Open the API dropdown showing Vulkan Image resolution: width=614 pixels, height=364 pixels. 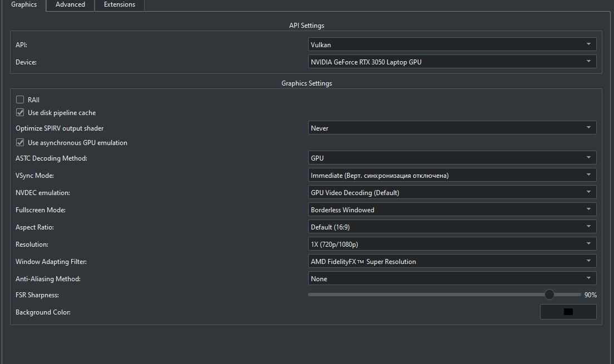coord(452,44)
